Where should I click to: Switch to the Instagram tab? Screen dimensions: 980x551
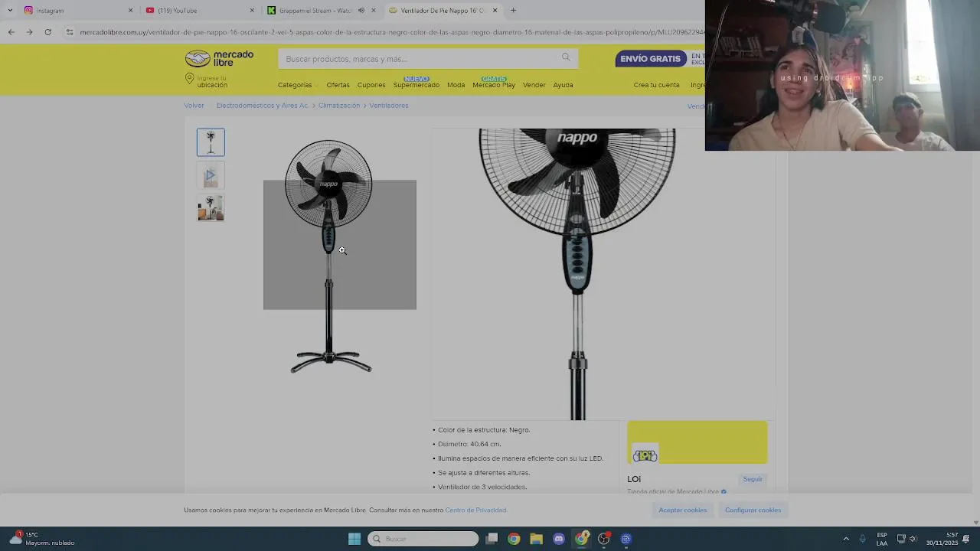(x=77, y=10)
